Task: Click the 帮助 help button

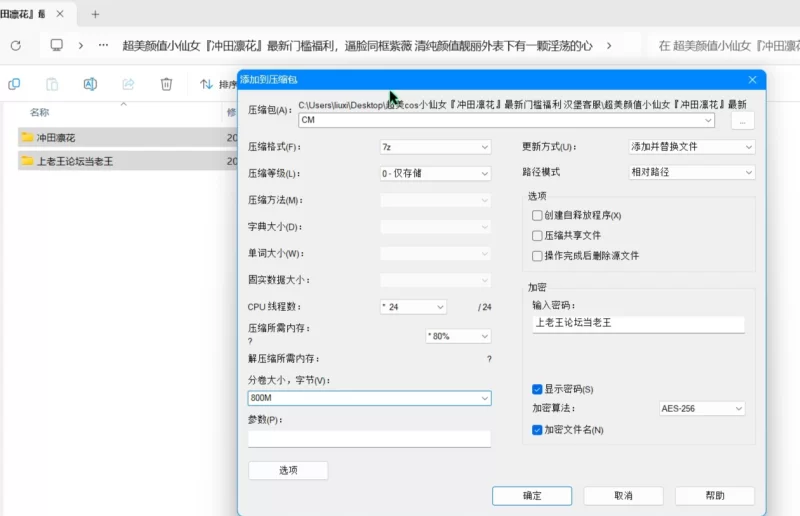Action: pos(714,496)
